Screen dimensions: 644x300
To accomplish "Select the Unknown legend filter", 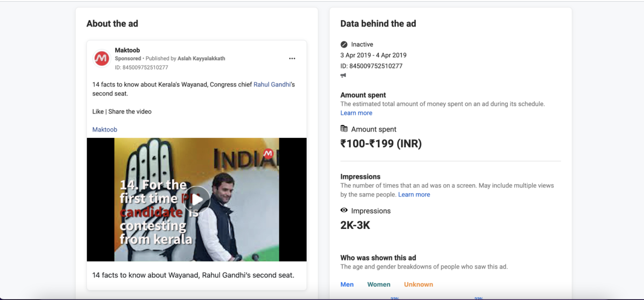I will [418, 284].
